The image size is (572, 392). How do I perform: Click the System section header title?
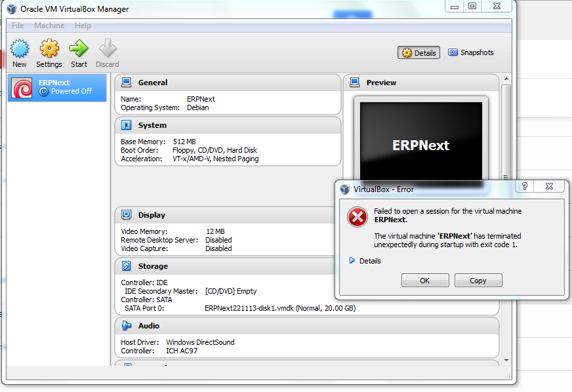(x=152, y=125)
